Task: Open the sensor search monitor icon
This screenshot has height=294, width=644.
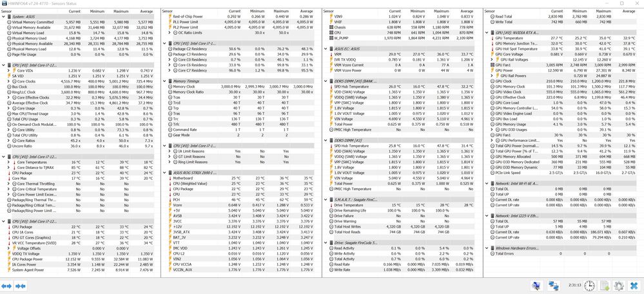Action: [x=536, y=286]
